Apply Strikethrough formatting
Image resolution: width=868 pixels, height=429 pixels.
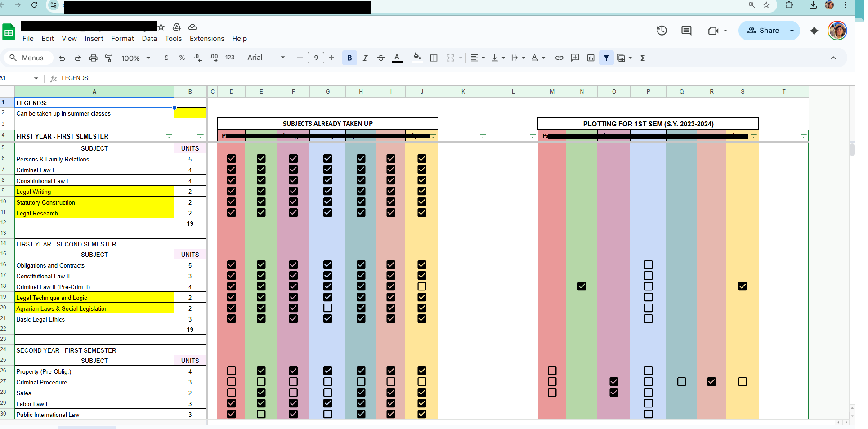(x=381, y=58)
